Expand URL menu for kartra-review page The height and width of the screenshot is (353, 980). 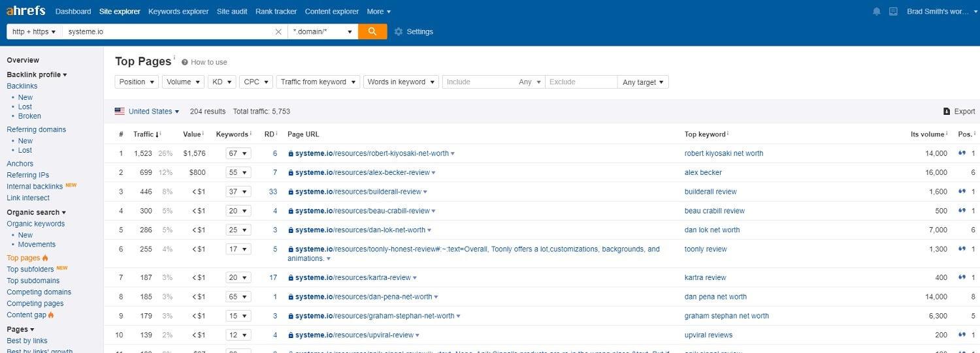pos(415,278)
